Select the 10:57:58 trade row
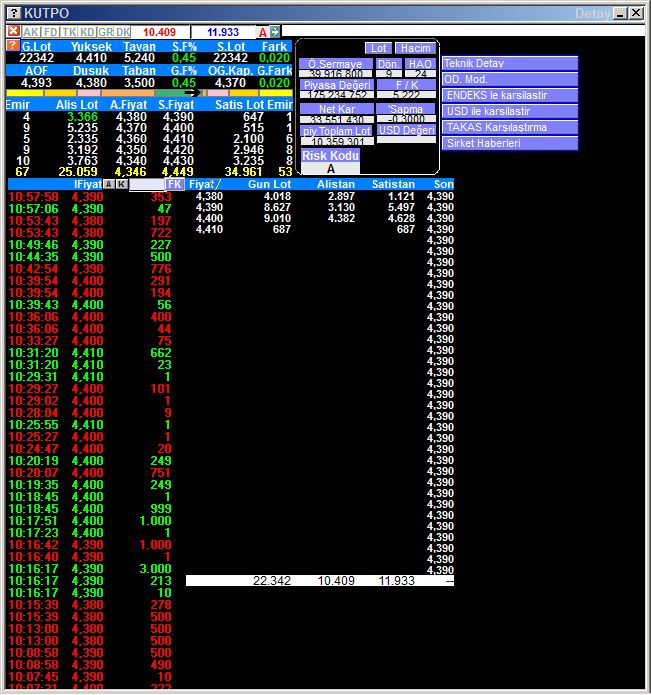The width and height of the screenshot is (651, 695). coord(90,196)
